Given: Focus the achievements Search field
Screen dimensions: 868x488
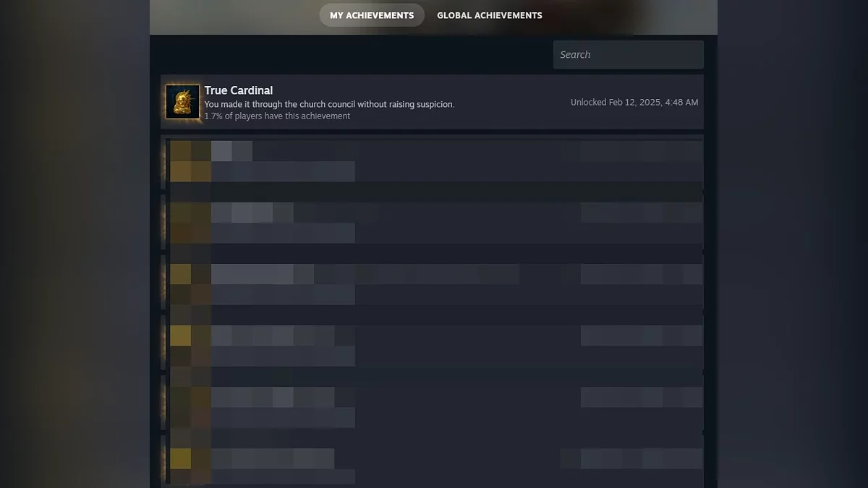Looking at the screenshot, I should [x=628, y=55].
